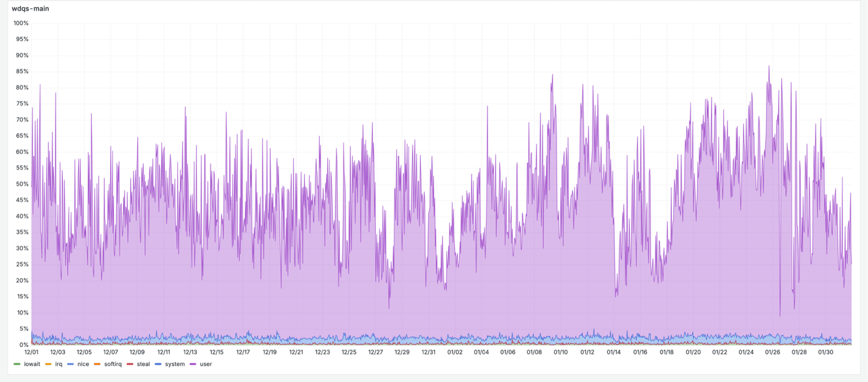Click the 55% y-axis label
868x382 pixels.
(22, 168)
